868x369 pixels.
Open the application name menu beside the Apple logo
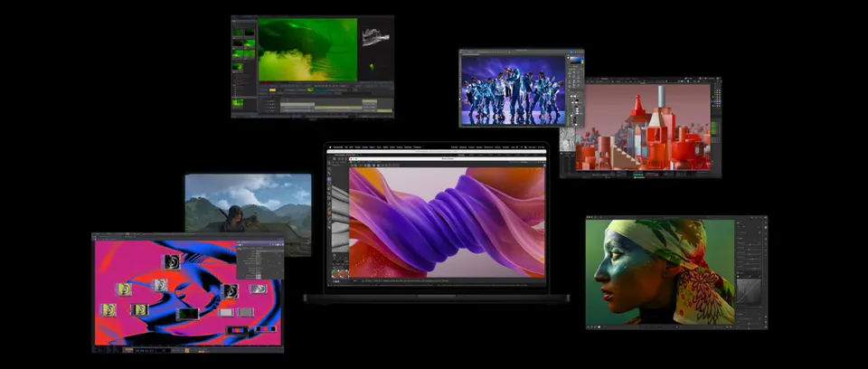tap(337, 147)
